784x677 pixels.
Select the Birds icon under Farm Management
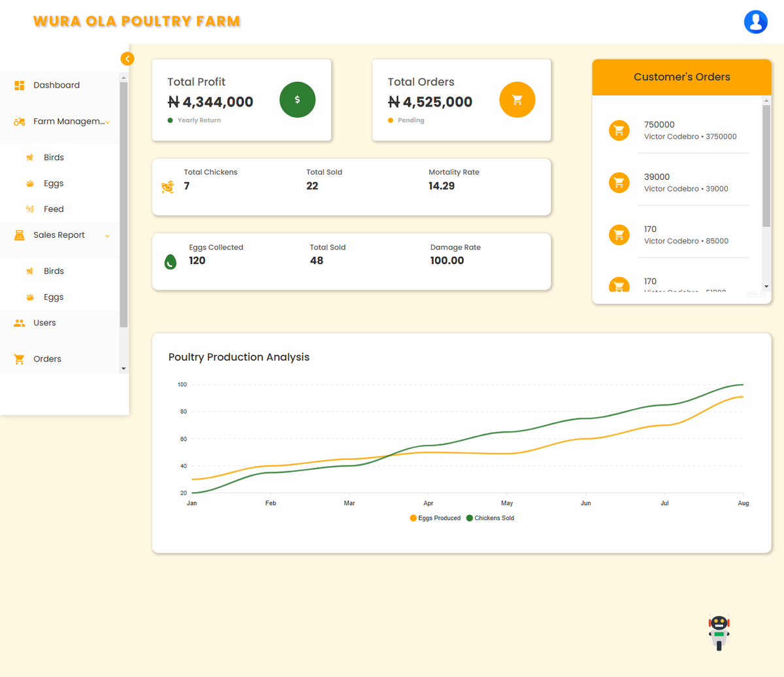pyautogui.click(x=29, y=157)
